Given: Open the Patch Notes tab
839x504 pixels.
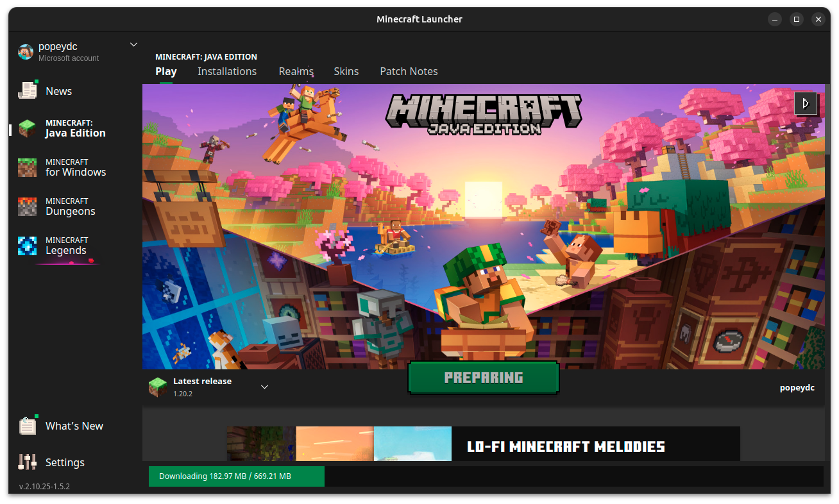Looking at the screenshot, I should click(409, 71).
